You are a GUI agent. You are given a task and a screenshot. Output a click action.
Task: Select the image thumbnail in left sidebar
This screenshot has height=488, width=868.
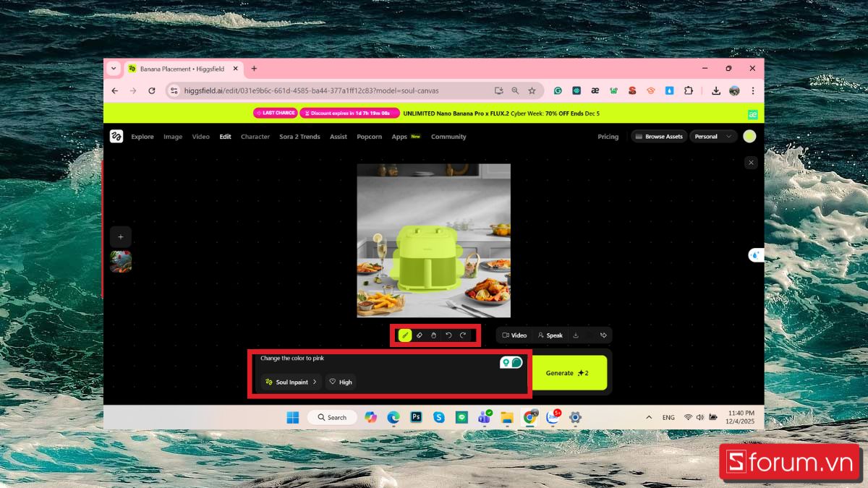click(x=121, y=262)
